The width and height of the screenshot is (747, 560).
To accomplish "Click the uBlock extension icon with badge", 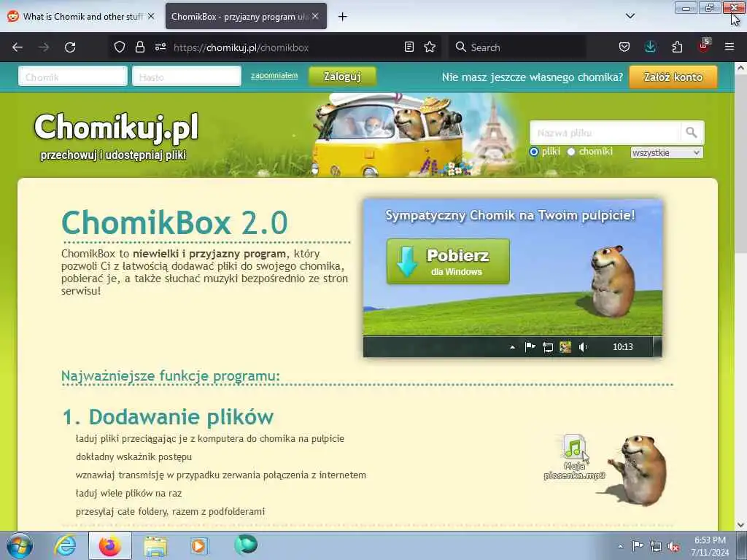I will pyautogui.click(x=704, y=46).
